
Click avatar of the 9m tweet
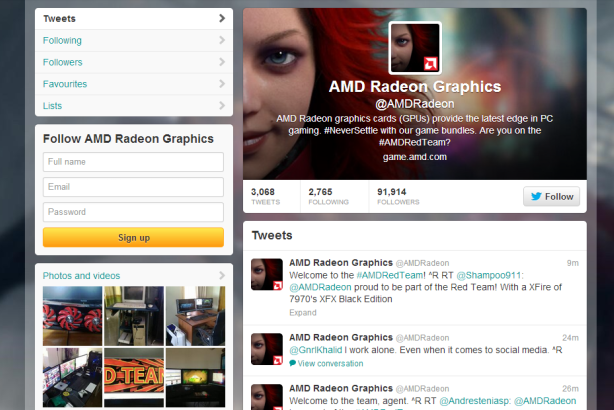pos(267,274)
